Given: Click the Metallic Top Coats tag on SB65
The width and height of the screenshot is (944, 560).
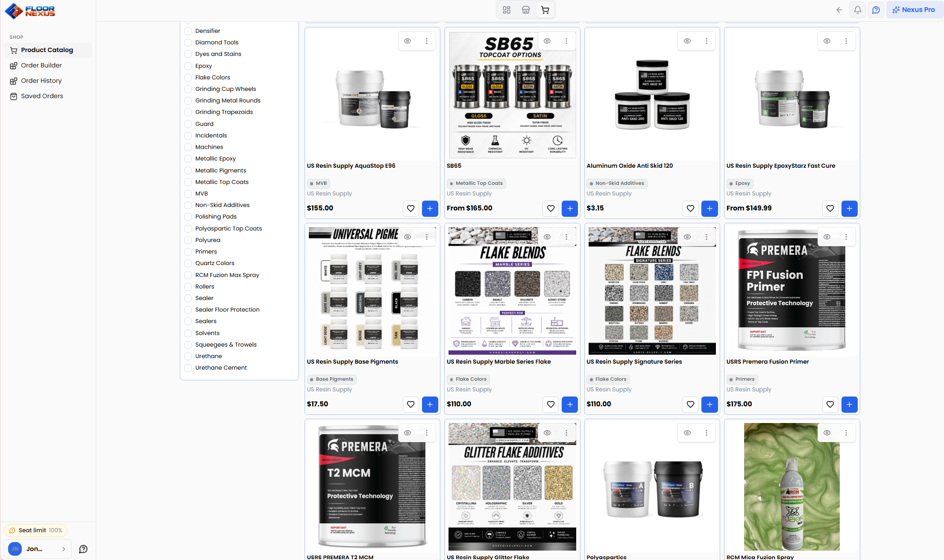Looking at the screenshot, I should click(476, 184).
